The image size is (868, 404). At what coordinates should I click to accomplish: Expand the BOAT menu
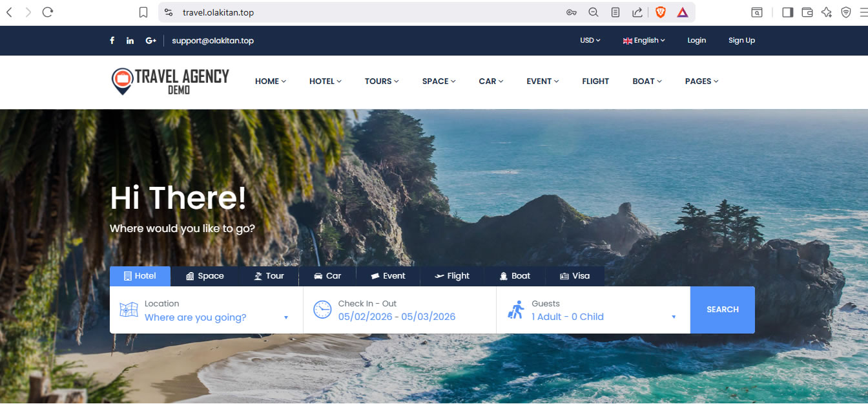click(648, 81)
